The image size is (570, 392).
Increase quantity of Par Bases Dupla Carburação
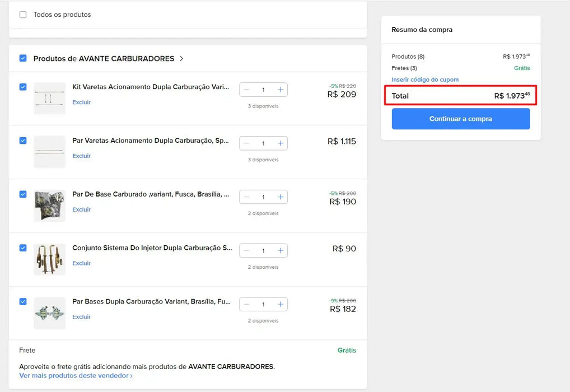click(x=281, y=305)
